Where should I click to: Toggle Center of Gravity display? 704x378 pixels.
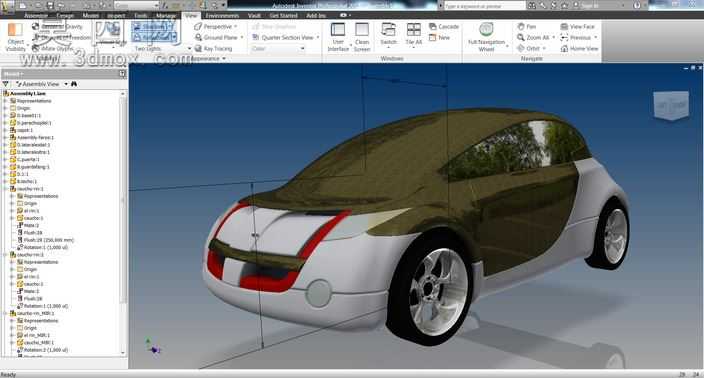coord(57,26)
